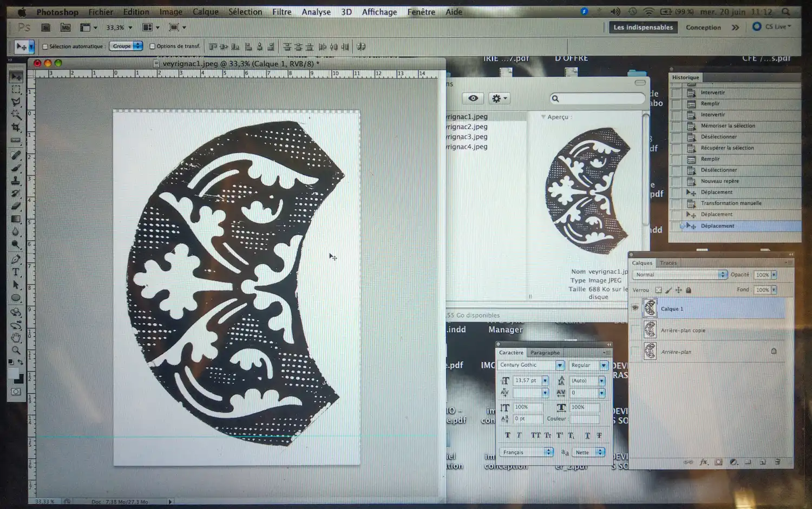This screenshot has height=509, width=812.
Task: Enable the Sélection automatique checkbox
Action: tap(45, 47)
